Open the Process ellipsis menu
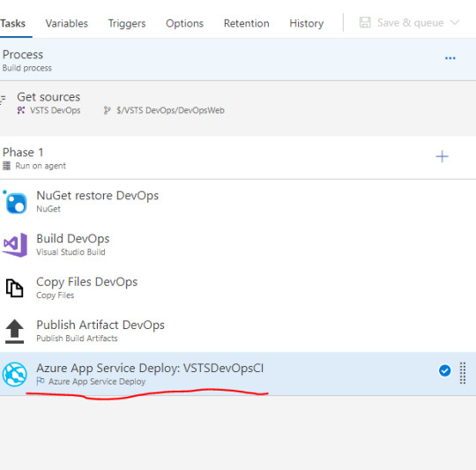This screenshot has height=470, width=476. click(x=450, y=58)
